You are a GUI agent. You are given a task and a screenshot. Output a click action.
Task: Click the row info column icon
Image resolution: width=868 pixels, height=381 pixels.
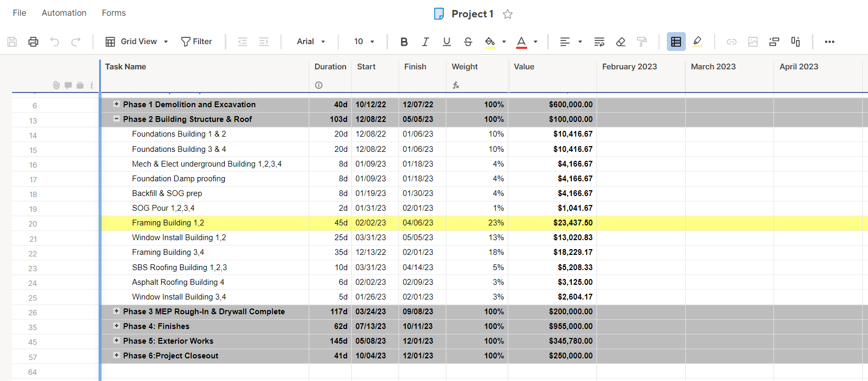point(91,85)
